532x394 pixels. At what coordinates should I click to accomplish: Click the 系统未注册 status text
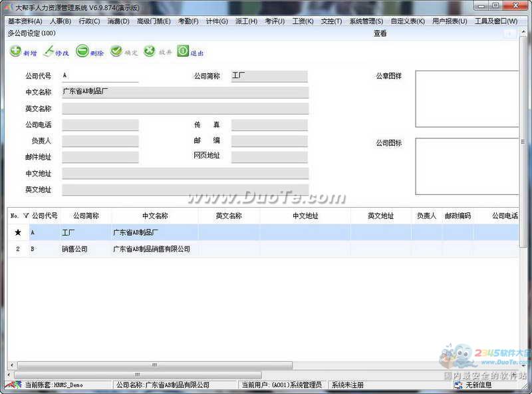pyautogui.click(x=347, y=385)
